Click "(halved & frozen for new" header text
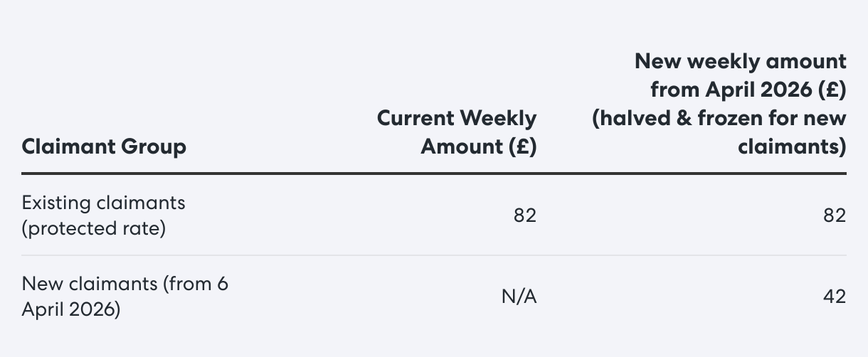 click(719, 118)
